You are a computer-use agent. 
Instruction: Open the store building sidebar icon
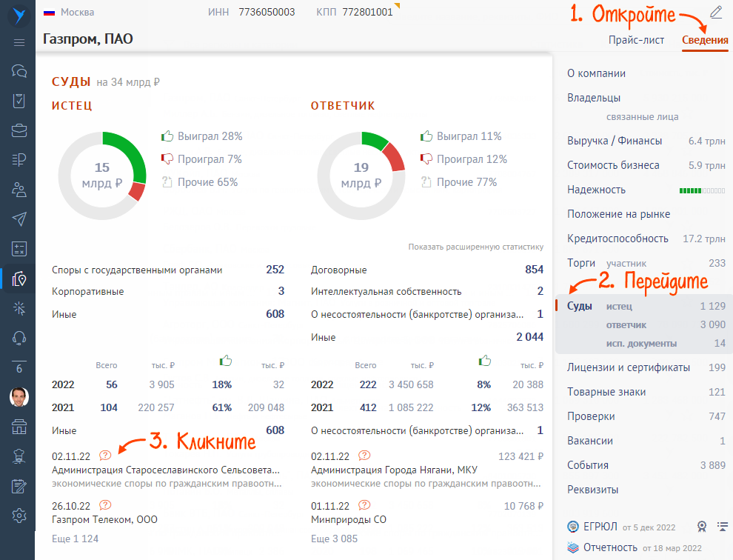(19, 427)
